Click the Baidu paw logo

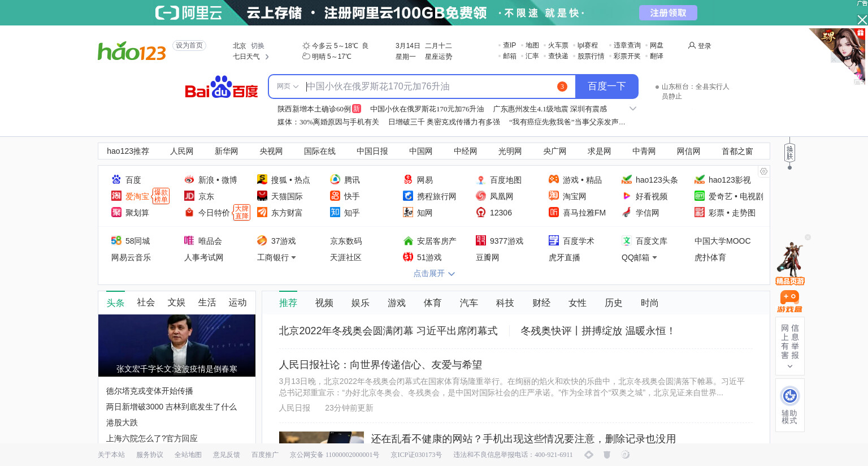click(x=221, y=87)
